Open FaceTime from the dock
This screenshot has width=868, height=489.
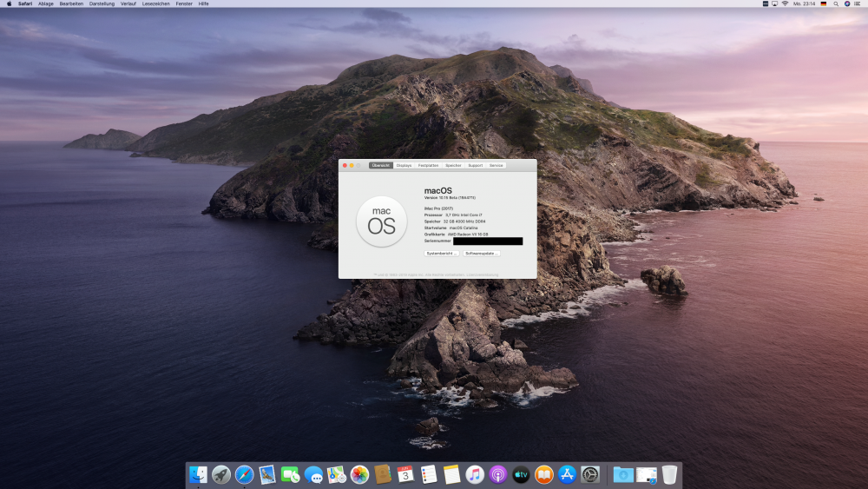(x=290, y=474)
